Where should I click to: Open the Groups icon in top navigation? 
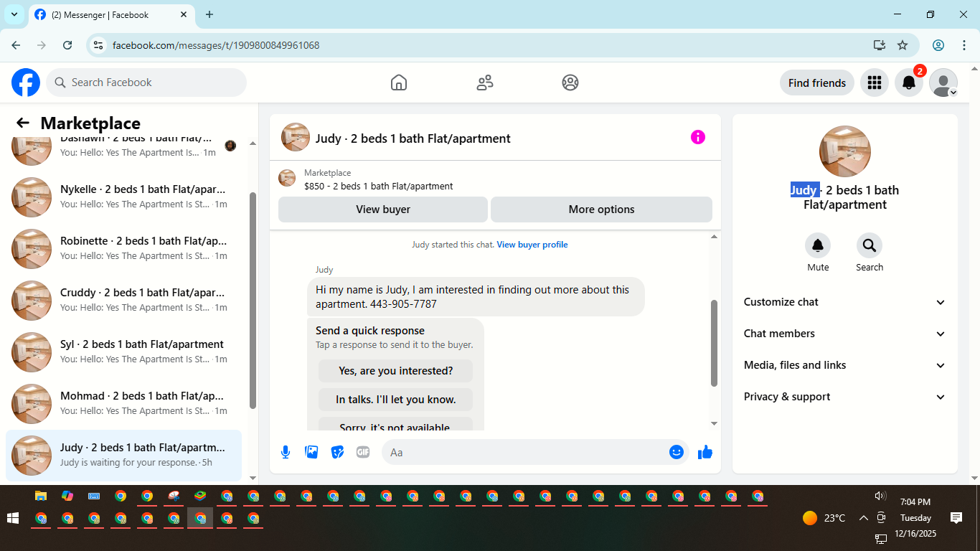pyautogui.click(x=570, y=83)
